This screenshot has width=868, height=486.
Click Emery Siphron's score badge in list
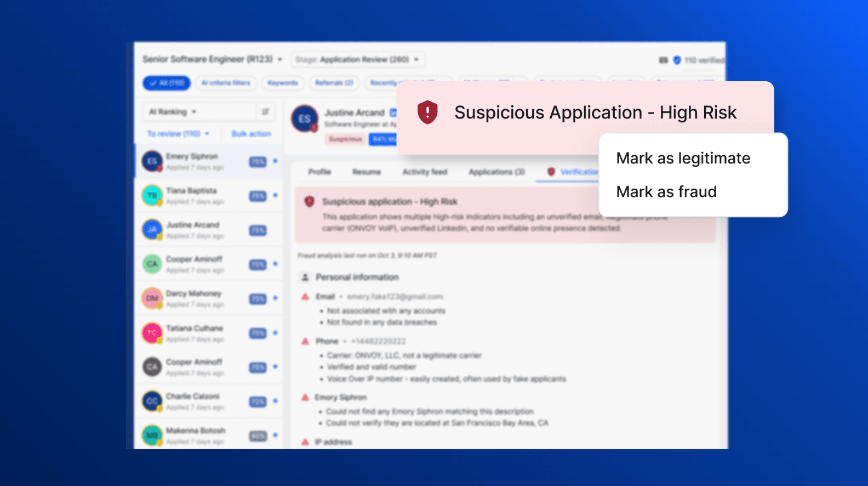point(258,162)
